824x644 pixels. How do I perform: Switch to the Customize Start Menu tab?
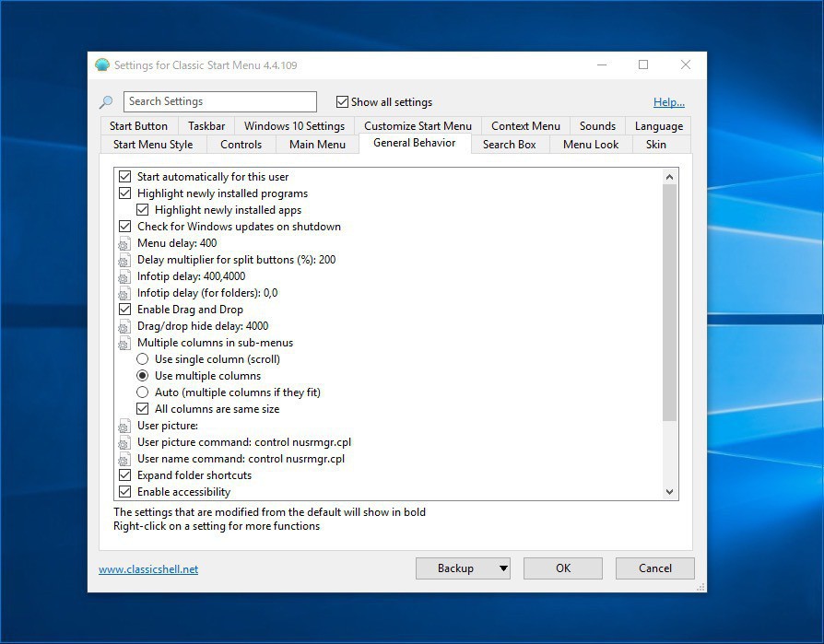(x=418, y=126)
